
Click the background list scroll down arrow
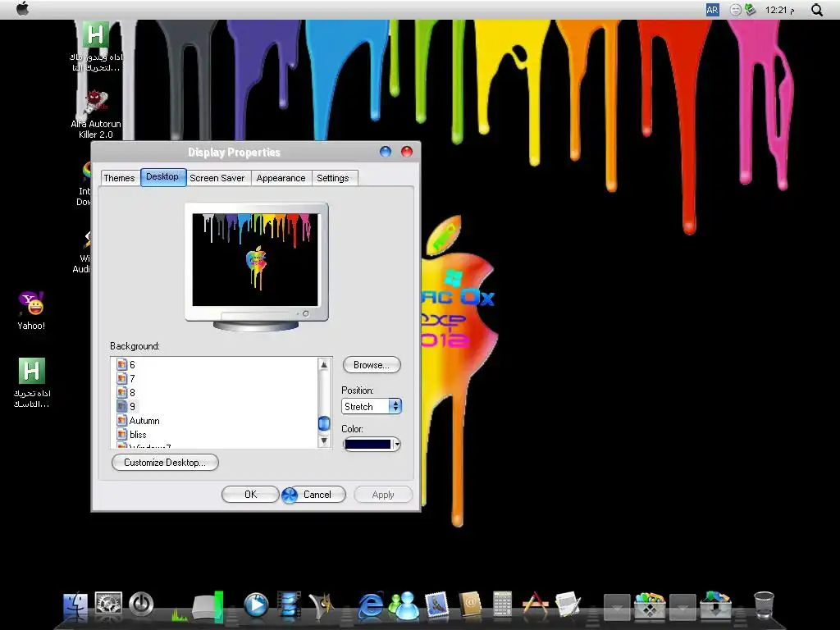323,441
